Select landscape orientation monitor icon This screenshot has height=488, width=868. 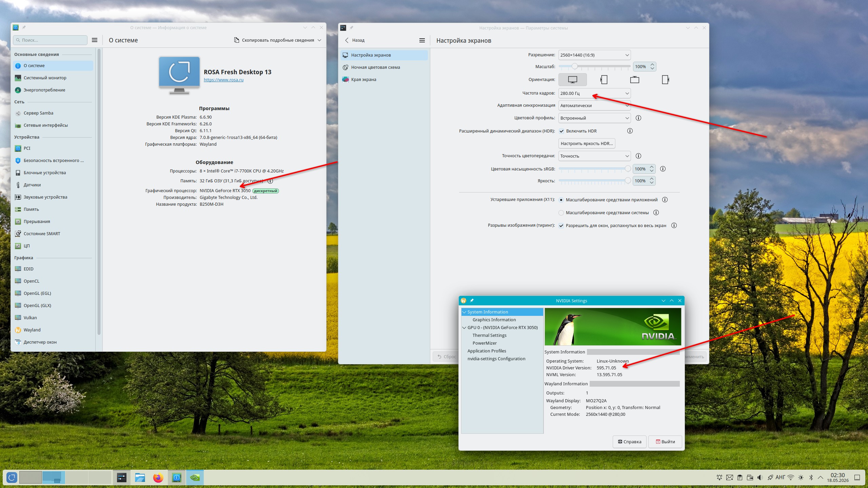[x=572, y=80]
